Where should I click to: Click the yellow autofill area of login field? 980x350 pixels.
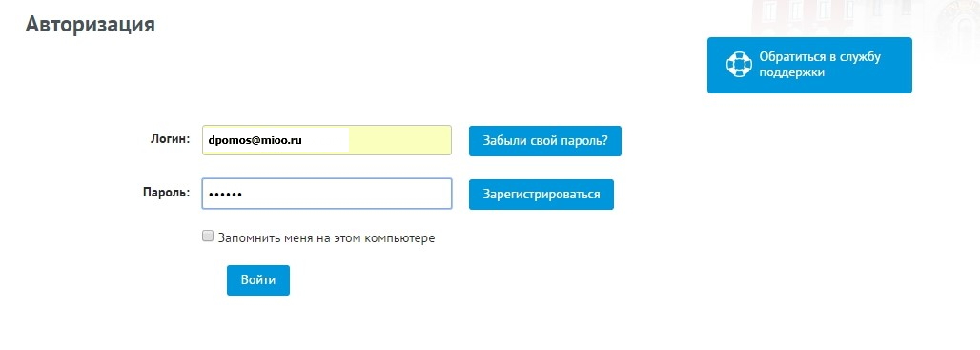coord(398,140)
